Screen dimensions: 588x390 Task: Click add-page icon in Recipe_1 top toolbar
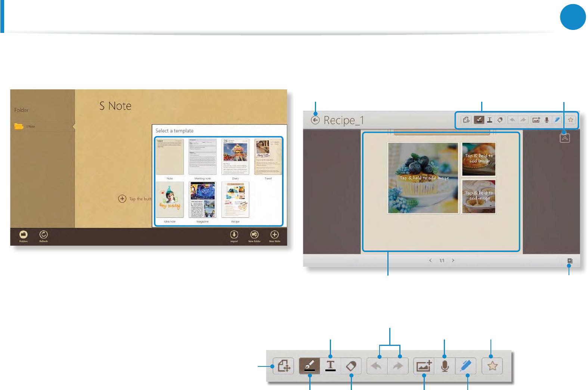[x=466, y=120]
